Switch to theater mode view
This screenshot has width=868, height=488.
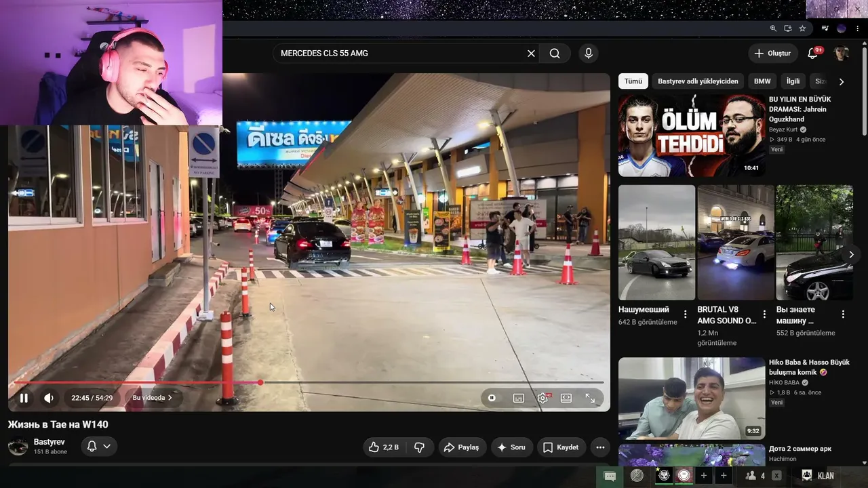point(566,398)
